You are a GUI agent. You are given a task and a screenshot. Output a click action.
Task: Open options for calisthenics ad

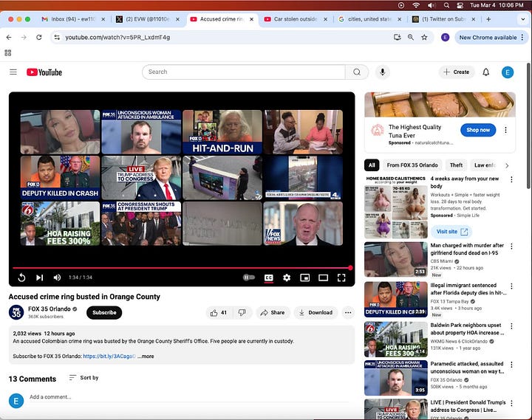511,179
